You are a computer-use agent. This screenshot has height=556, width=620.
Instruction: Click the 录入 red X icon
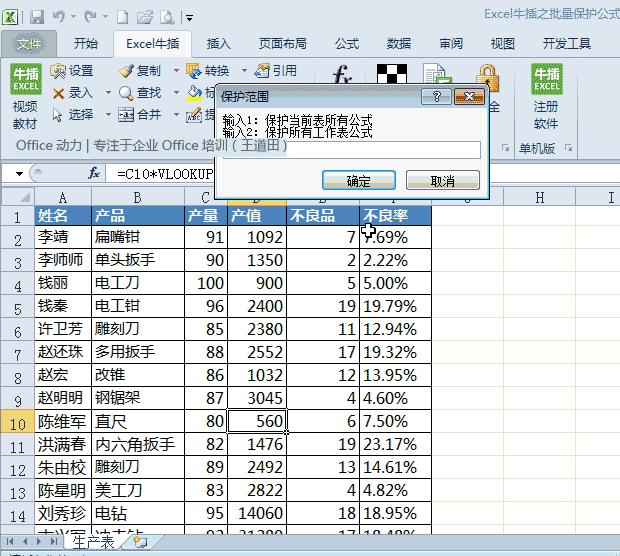tap(59, 94)
